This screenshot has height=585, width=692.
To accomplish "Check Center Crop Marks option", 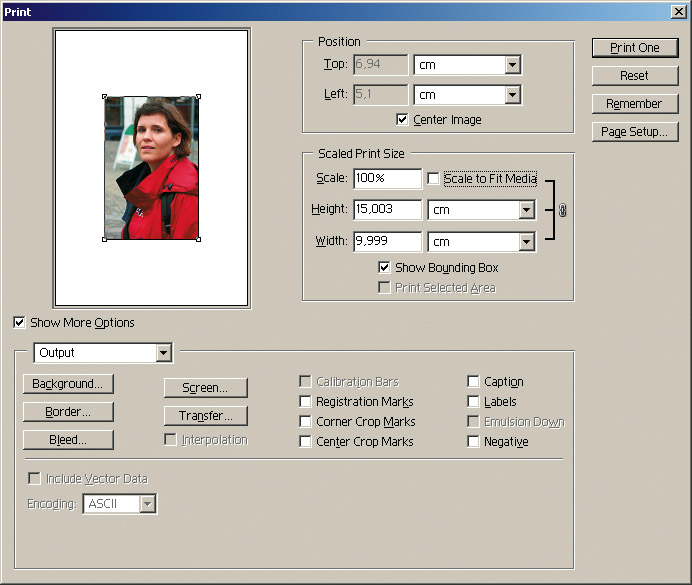I will pyautogui.click(x=305, y=441).
